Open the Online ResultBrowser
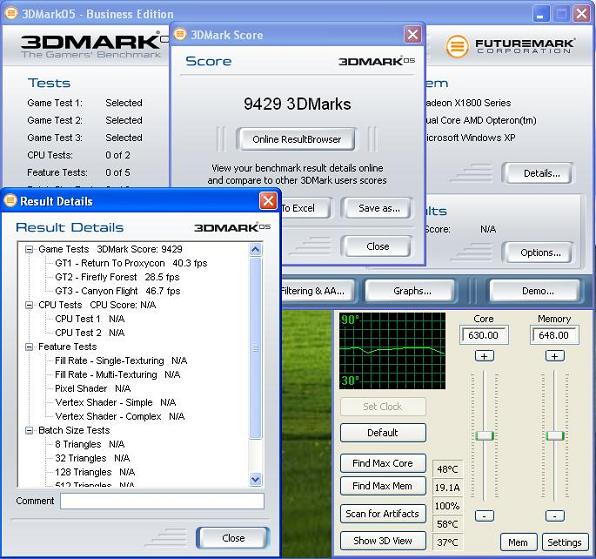The image size is (596, 559). pyautogui.click(x=296, y=139)
